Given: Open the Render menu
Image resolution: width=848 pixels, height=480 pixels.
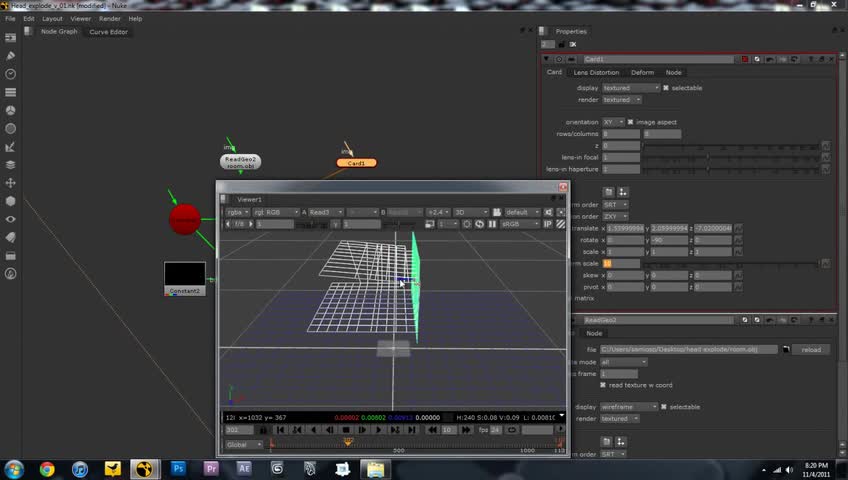Looking at the screenshot, I should tap(110, 18).
